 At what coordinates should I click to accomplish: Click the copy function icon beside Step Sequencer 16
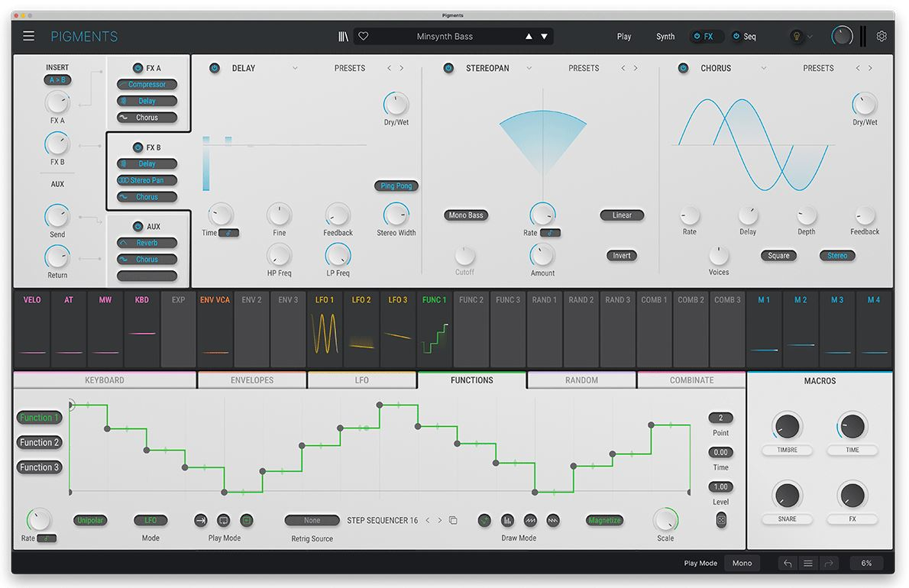[x=453, y=521]
